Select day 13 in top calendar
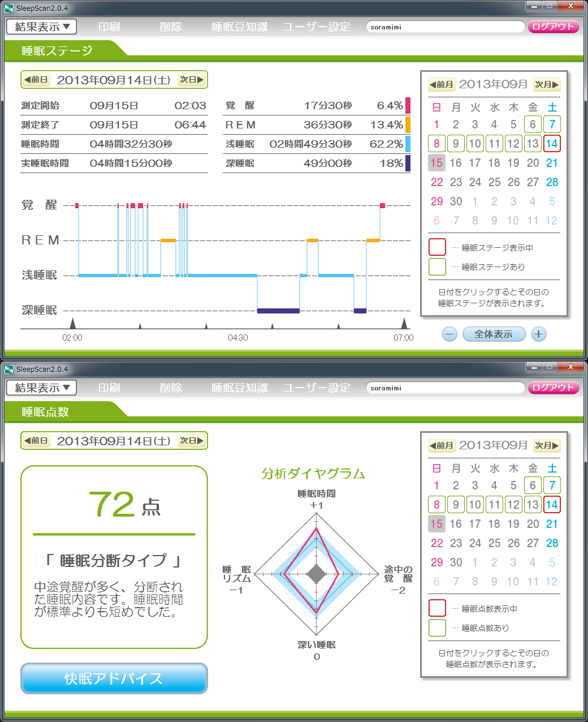The height and width of the screenshot is (722, 588). tap(533, 144)
